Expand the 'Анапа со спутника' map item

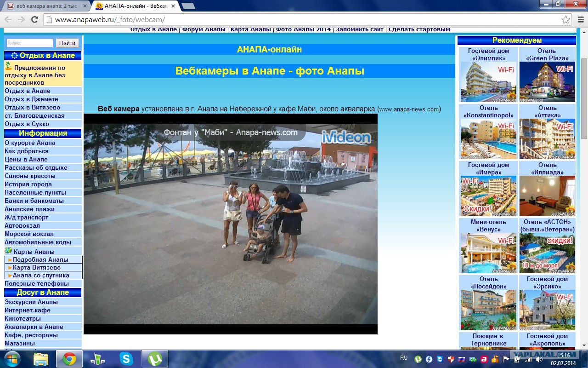(41, 275)
